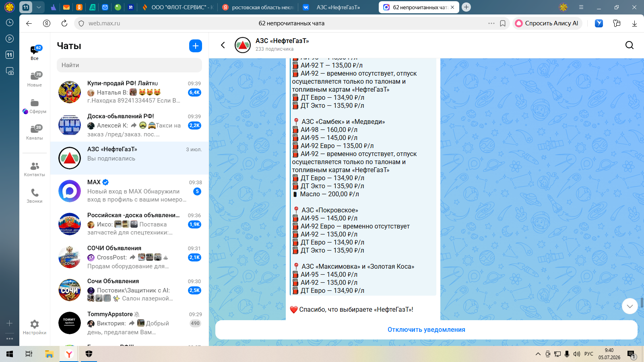Open the media player icon in side panel

10,39
